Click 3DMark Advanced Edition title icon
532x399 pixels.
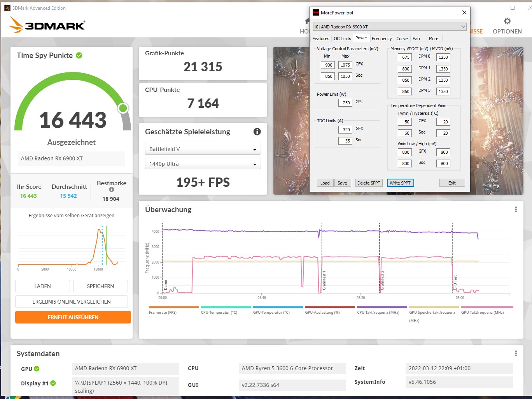tap(7, 8)
